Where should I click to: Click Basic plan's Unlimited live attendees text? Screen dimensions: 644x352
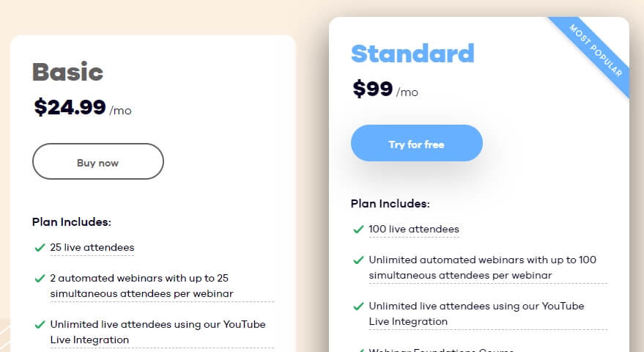[x=158, y=331]
